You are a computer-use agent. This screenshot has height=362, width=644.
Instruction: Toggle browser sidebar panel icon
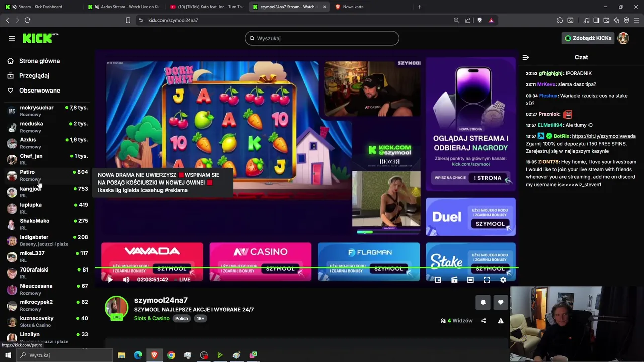596,20
